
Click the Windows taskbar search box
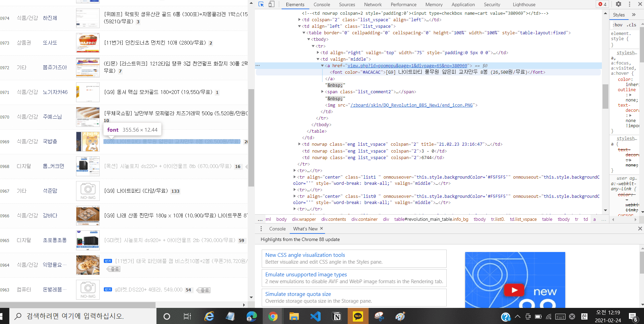83,316
